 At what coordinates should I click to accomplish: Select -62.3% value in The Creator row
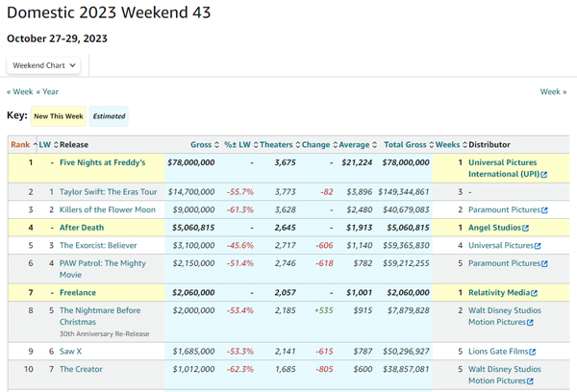point(239,369)
